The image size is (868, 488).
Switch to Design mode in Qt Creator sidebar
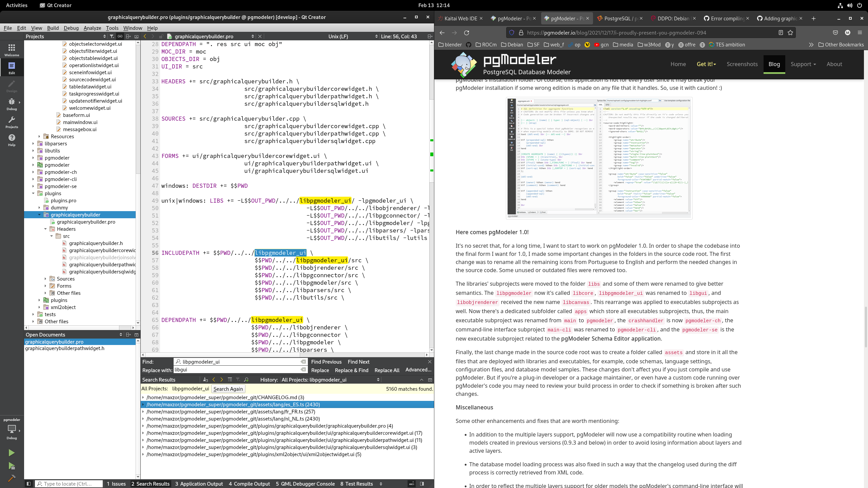click(x=12, y=86)
